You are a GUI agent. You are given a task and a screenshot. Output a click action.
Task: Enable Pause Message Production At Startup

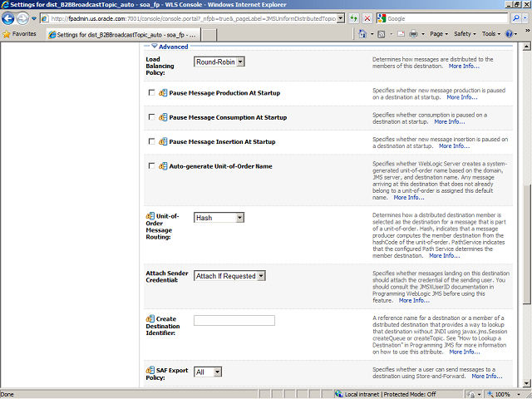pyautogui.click(x=151, y=93)
